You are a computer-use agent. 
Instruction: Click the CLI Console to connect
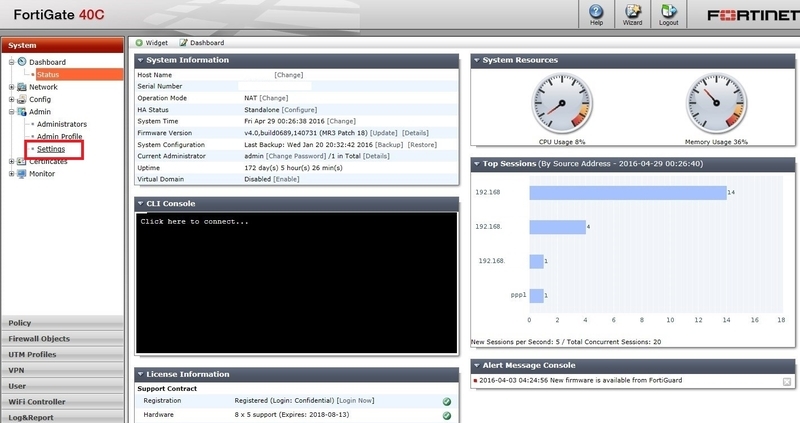pyautogui.click(x=296, y=283)
